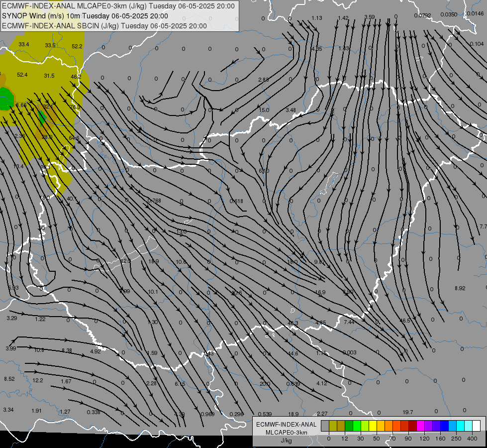This screenshot has height=448, width=487.
Task: Click the legend tick label 90
Action: [x=408, y=439]
